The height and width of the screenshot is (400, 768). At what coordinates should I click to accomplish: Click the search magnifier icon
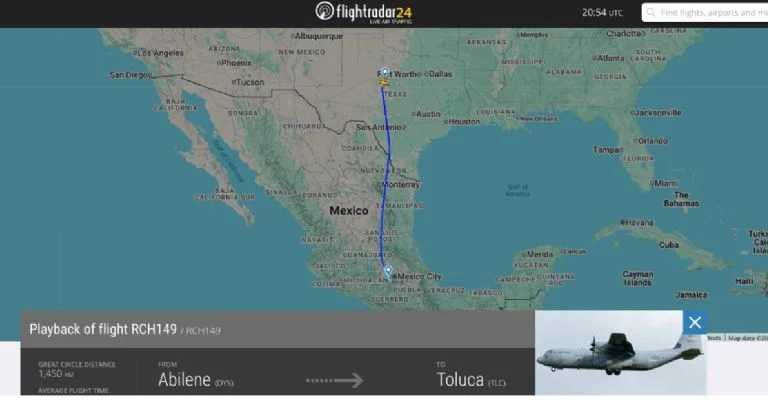tap(650, 13)
